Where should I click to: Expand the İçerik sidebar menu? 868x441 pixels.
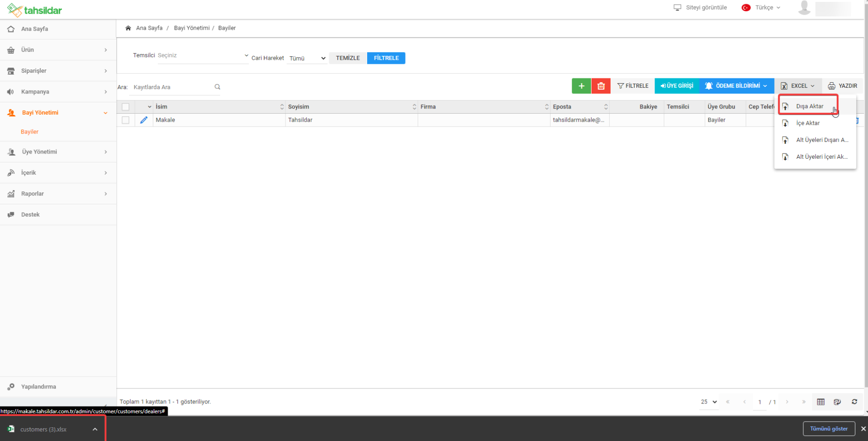tap(106, 173)
